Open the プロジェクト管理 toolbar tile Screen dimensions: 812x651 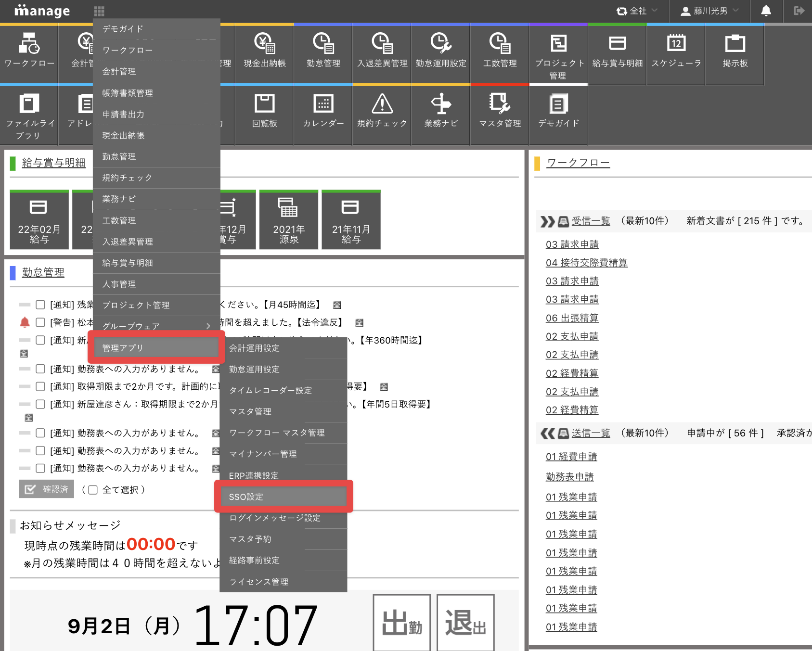pyautogui.click(x=558, y=54)
